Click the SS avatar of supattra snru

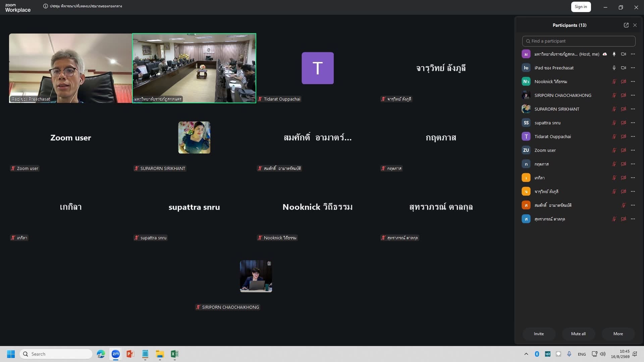pos(526,123)
